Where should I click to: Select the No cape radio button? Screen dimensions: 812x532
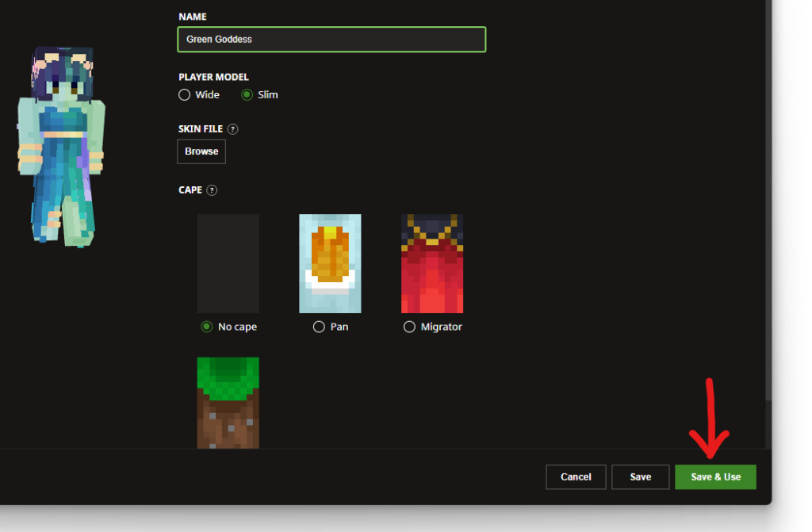click(x=207, y=327)
